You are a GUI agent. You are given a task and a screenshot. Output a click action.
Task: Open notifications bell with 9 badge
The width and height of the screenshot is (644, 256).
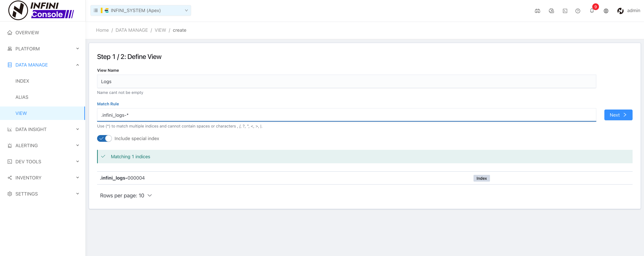click(592, 11)
